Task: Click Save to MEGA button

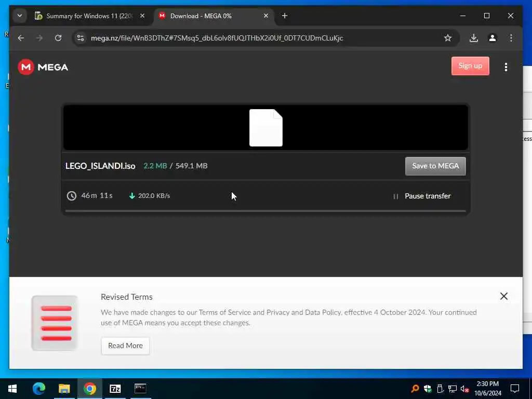Action: (435, 166)
